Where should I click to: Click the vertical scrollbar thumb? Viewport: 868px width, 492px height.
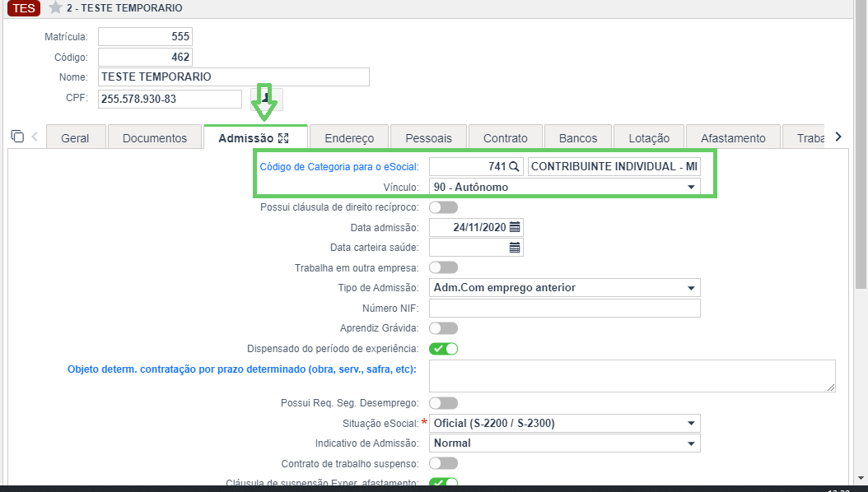[x=861, y=144]
